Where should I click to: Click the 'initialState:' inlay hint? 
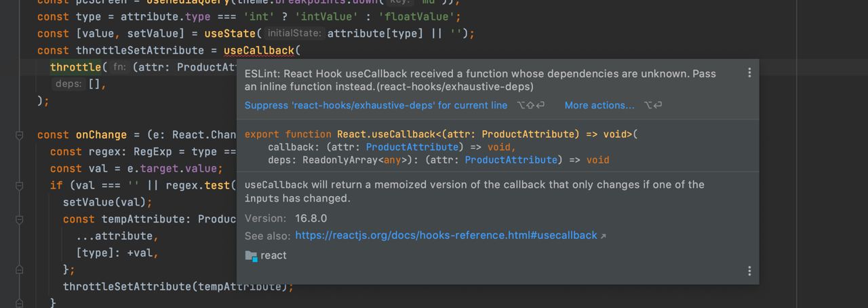tap(294, 33)
